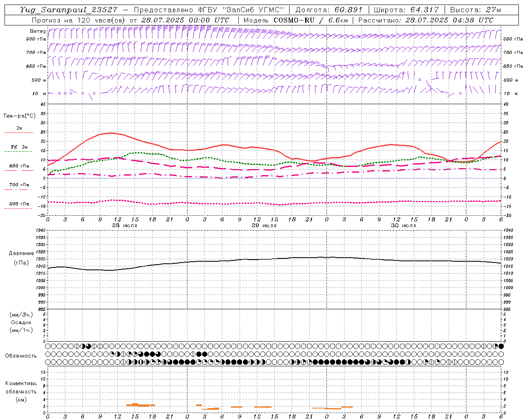Click the "Облачность" cloud cover label
Viewport: 525px width, 420px height.
(x=21, y=356)
